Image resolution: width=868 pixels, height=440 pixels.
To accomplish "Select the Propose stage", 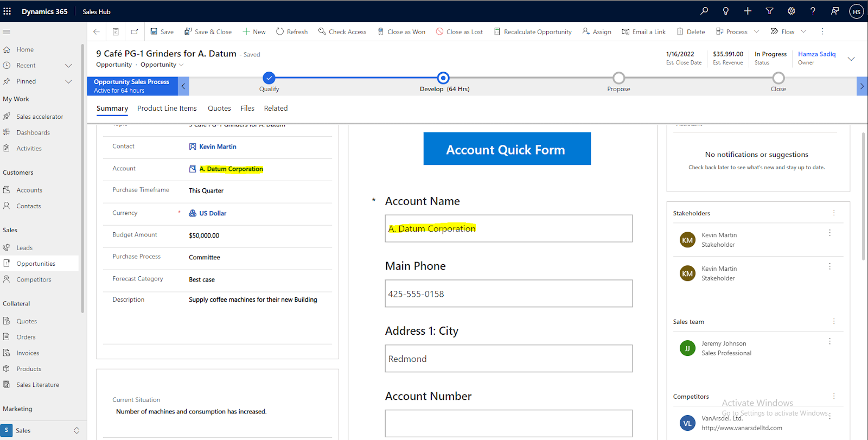I will point(618,78).
